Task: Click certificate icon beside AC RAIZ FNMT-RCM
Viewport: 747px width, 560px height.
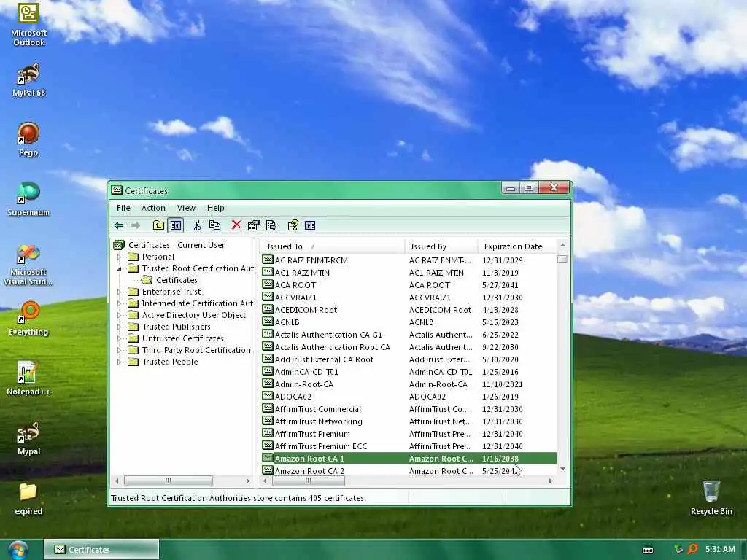Action: [x=267, y=260]
